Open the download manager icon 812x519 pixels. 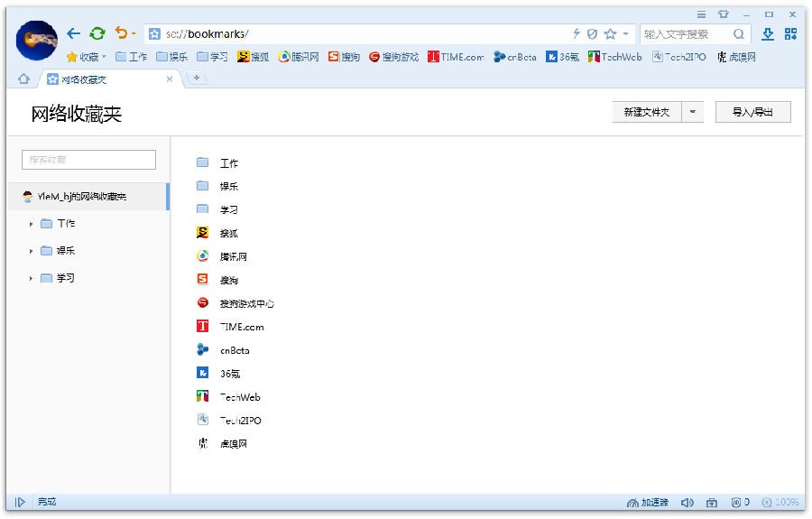[768, 34]
